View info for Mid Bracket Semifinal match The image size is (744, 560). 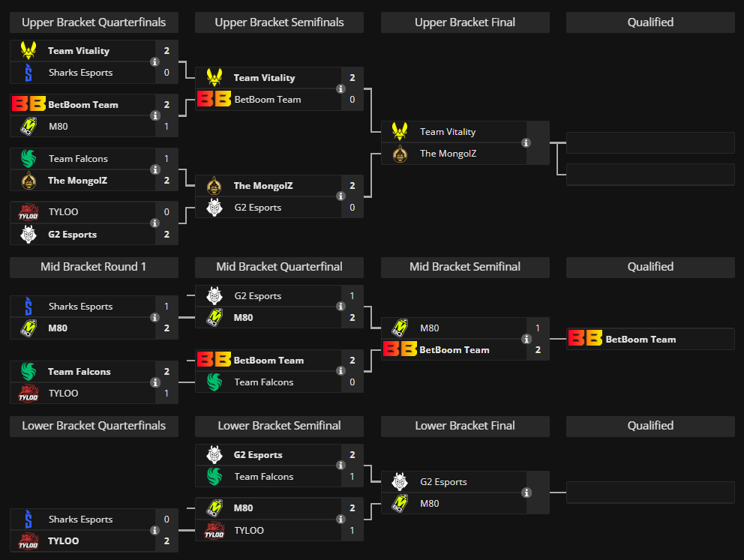526,339
